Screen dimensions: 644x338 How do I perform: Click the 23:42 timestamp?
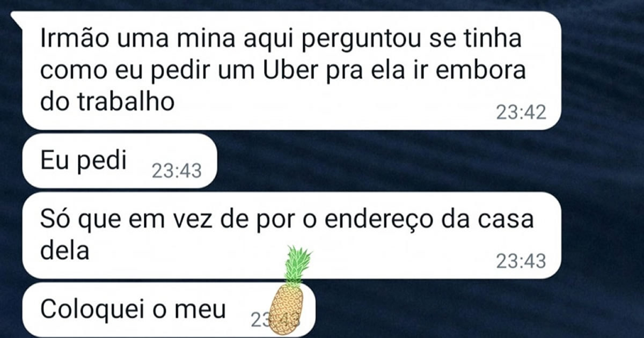click(521, 112)
